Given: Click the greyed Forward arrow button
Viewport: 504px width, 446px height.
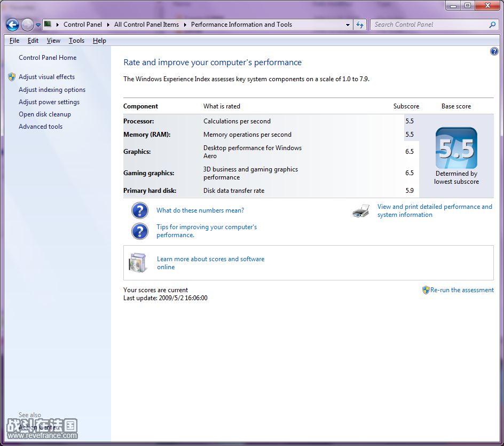Looking at the screenshot, I should (27, 25).
